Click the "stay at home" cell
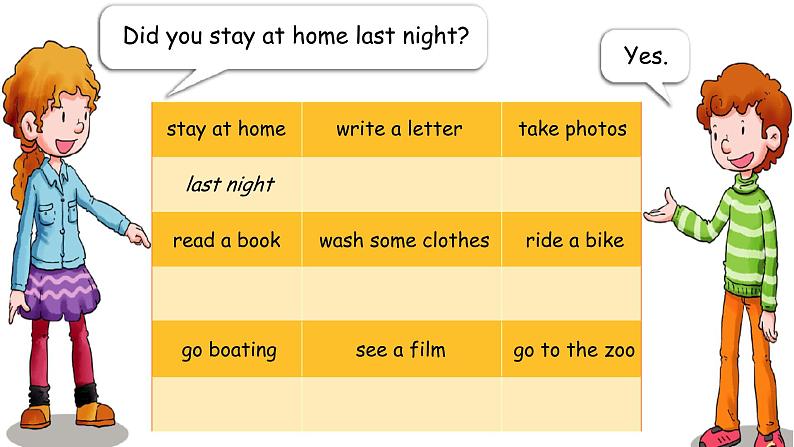794x447 pixels. tap(226, 129)
